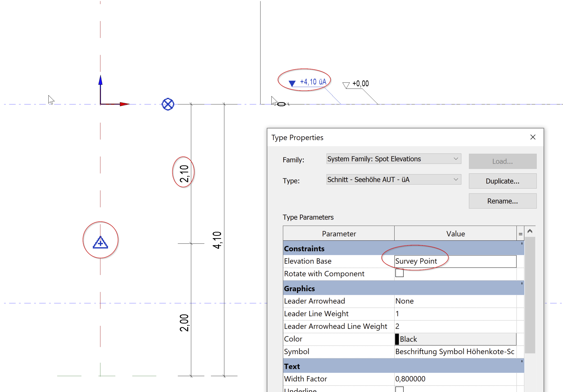Open the Family dropdown
This screenshot has height=392, width=563.
456,159
